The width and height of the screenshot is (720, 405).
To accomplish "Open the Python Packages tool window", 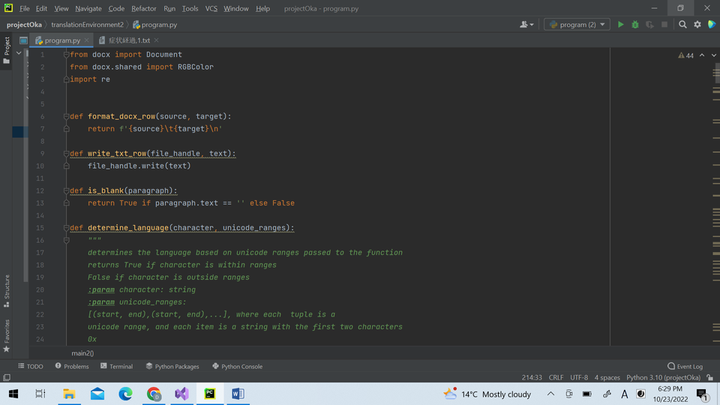I will pos(172,367).
